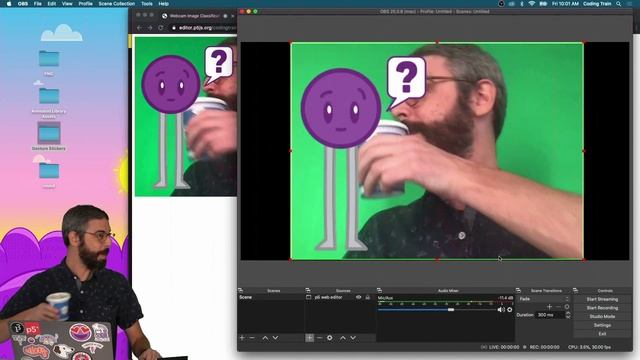Viewport: 640px width, 360px height.
Task: Undock the Sources panel using its float icon
Action: [308, 291]
